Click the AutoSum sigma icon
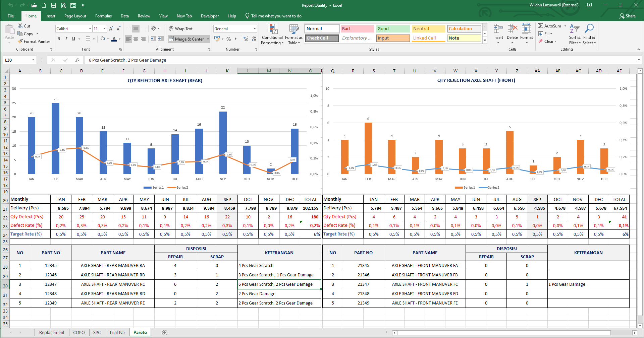 pyautogui.click(x=540, y=26)
